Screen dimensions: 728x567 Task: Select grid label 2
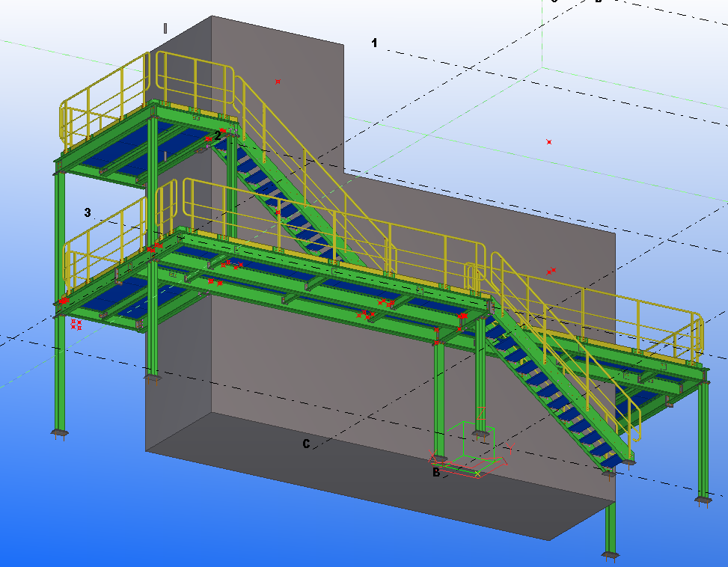click(x=217, y=135)
